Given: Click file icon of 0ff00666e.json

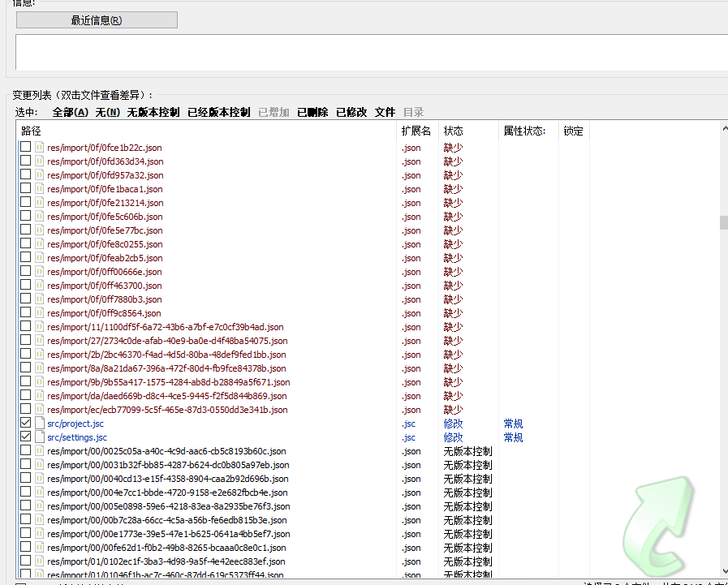Looking at the screenshot, I should click(40, 271).
